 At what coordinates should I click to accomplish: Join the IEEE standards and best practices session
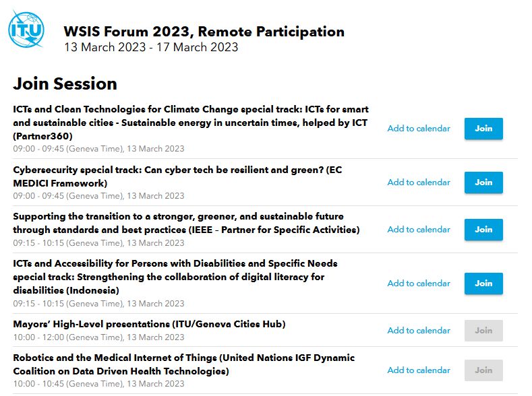pyautogui.click(x=483, y=230)
